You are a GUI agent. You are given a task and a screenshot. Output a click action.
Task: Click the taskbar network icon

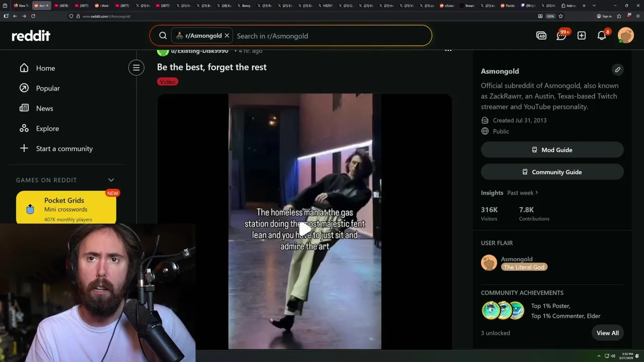pyautogui.click(x=607, y=356)
